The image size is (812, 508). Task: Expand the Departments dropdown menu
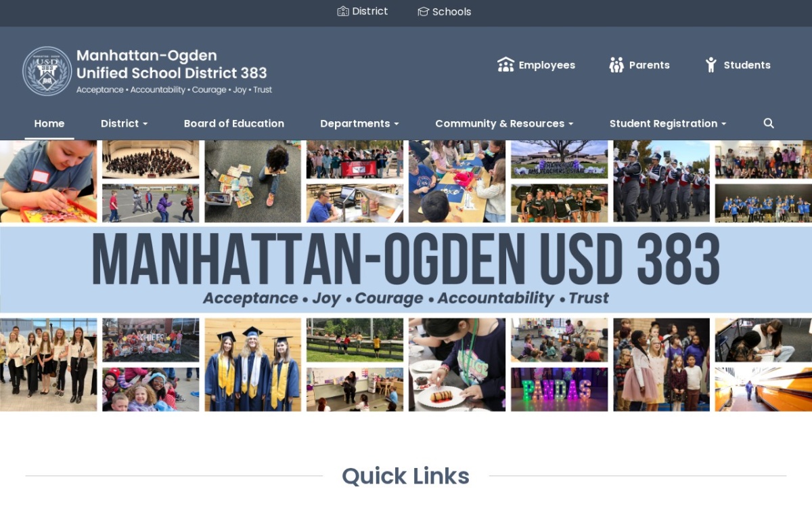coord(359,123)
